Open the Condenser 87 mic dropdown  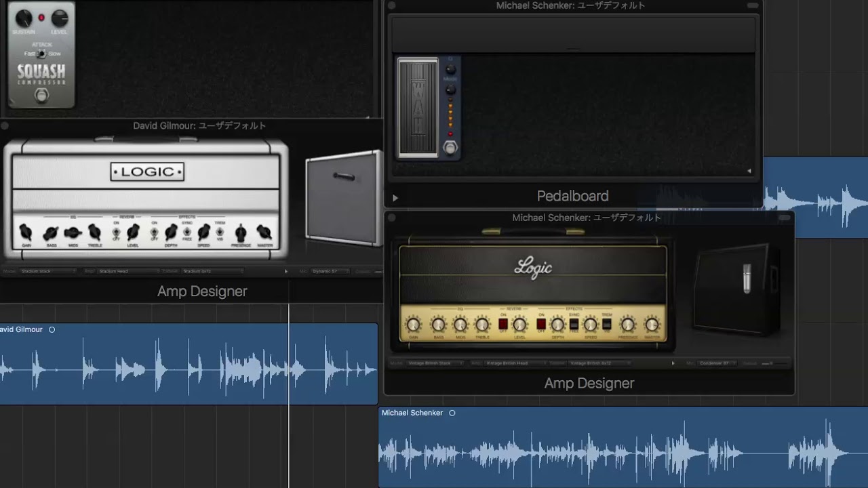point(717,363)
